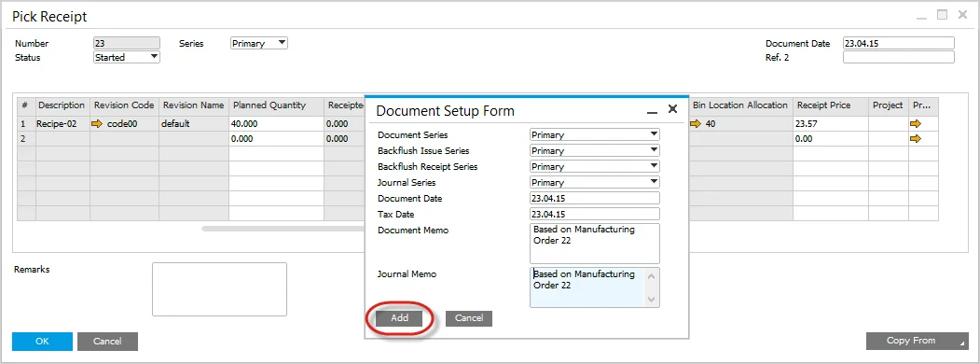
Task: Click the table horizontal scrollbar
Action: pyautogui.click(x=283, y=229)
